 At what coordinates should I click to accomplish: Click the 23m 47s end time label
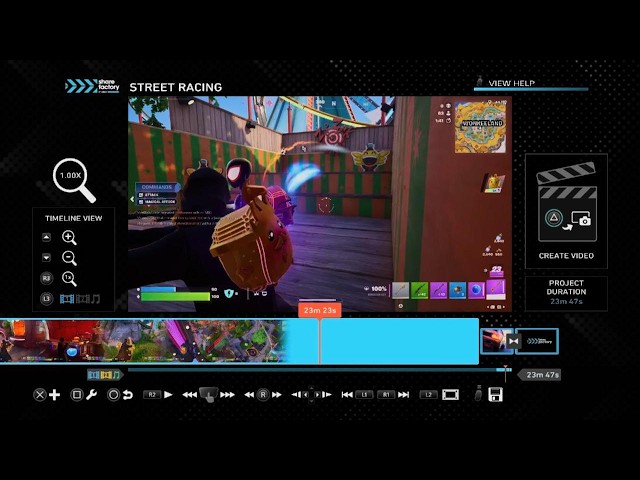(541, 375)
